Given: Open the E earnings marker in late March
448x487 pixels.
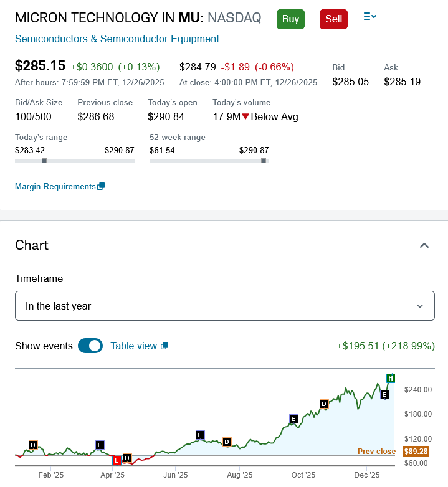Looking at the screenshot, I should coord(100,445).
